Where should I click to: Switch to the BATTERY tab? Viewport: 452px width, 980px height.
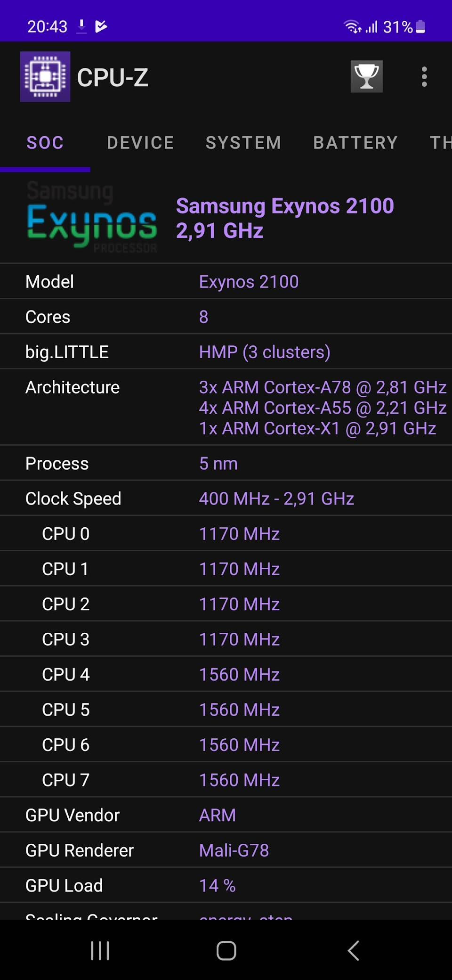[x=355, y=143]
